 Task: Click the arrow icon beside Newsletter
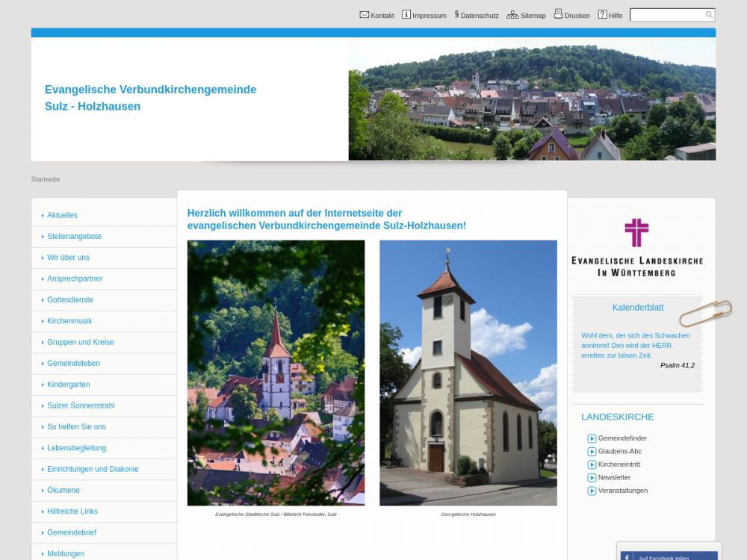click(592, 478)
